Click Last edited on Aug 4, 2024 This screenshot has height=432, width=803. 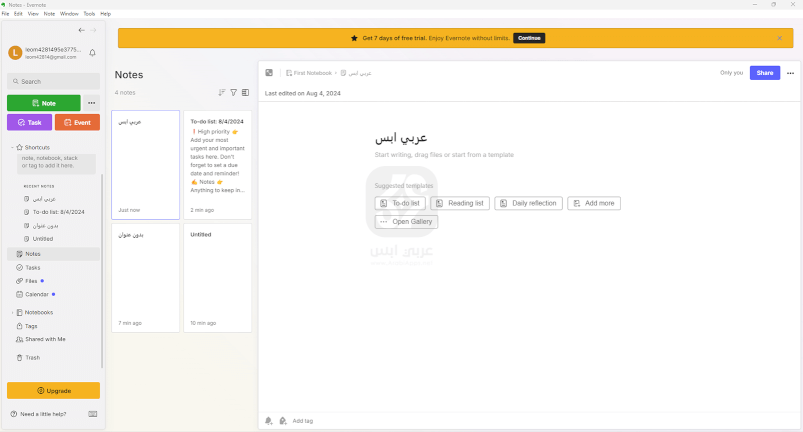point(303,93)
